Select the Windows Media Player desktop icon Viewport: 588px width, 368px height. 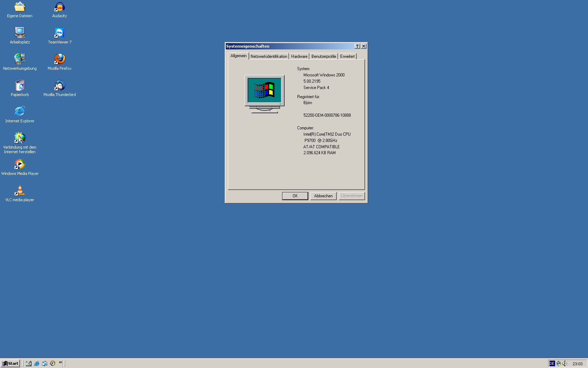click(20, 164)
